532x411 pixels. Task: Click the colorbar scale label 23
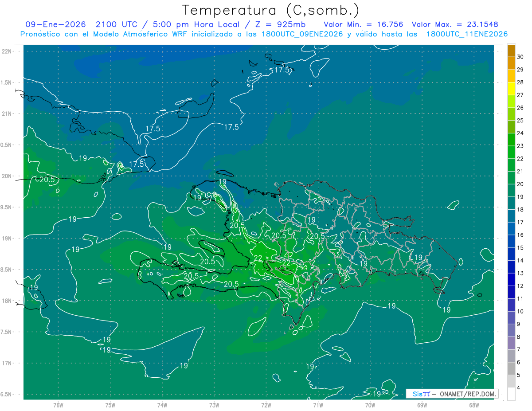pyautogui.click(x=520, y=146)
